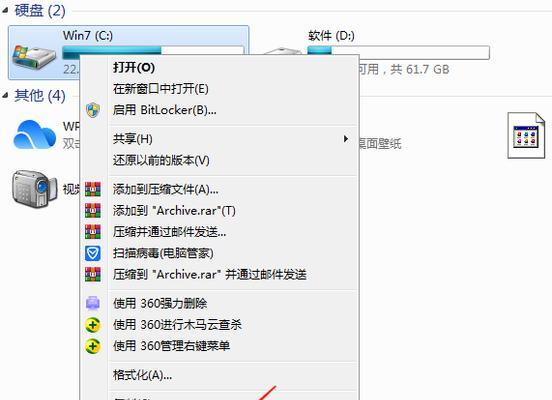This screenshot has width=552, height=400.
Task: Click the desktop wallpaper file icon
Action: [526, 135]
